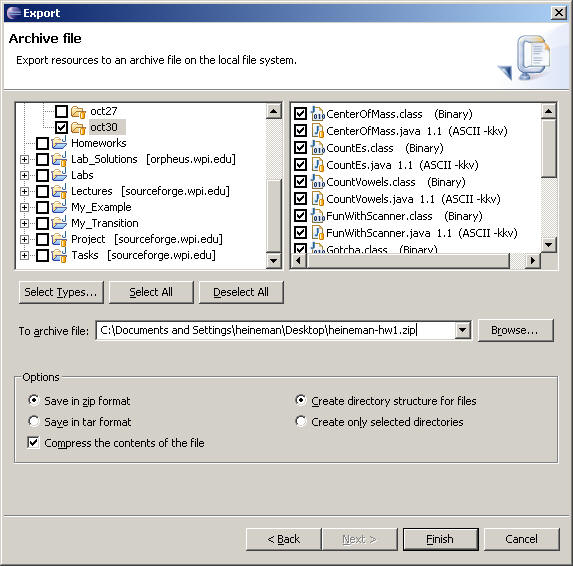Click right arrow of file list horizontal scrollbar

pyautogui.click(x=533, y=261)
